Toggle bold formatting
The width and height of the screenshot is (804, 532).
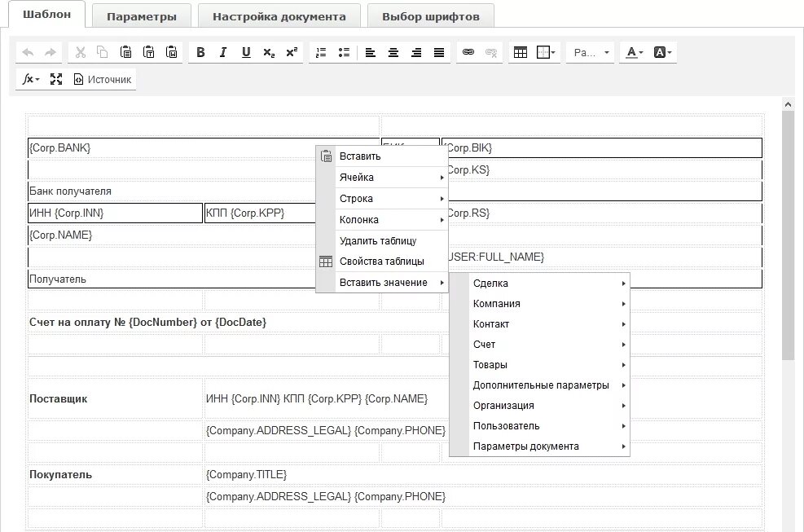[x=200, y=52]
